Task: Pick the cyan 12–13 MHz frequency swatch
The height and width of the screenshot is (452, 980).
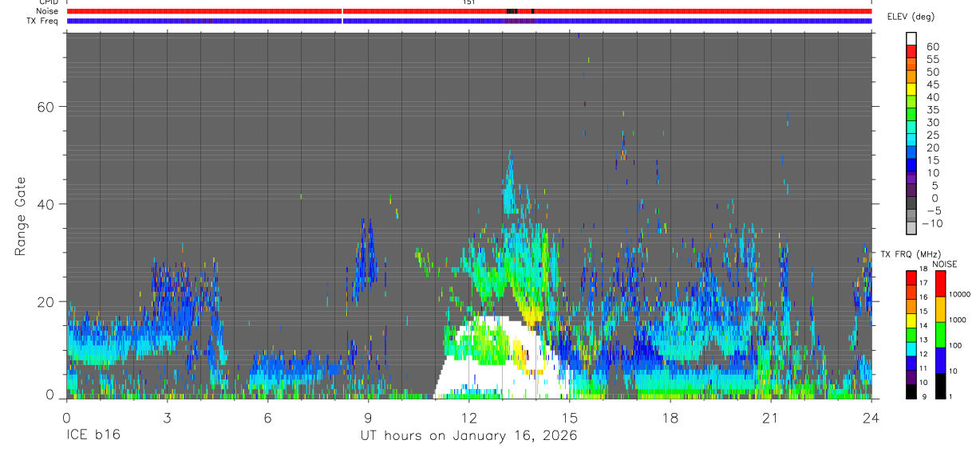Action: tap(911, 349)
